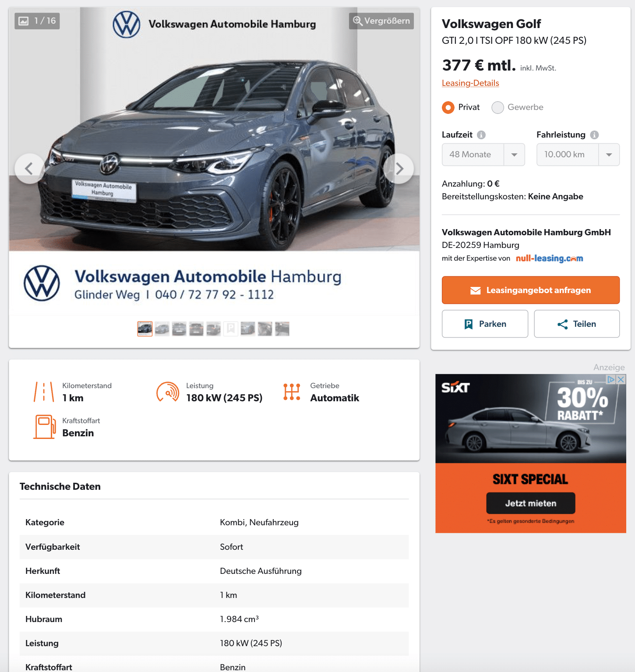Open the 48 Monate Laufzeit dropdown
Screen dimensions: 635x672
pos(483,155)
